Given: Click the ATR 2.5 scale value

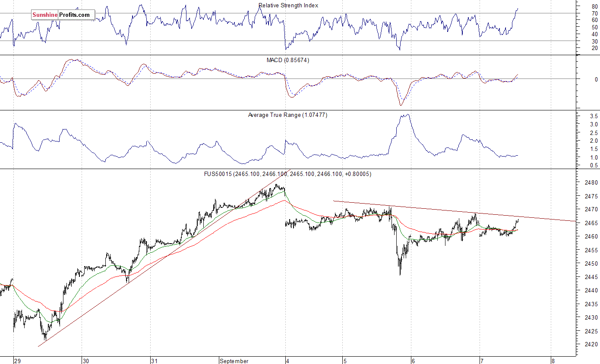Looking at the screenshot, I should [x=594, y=133].
